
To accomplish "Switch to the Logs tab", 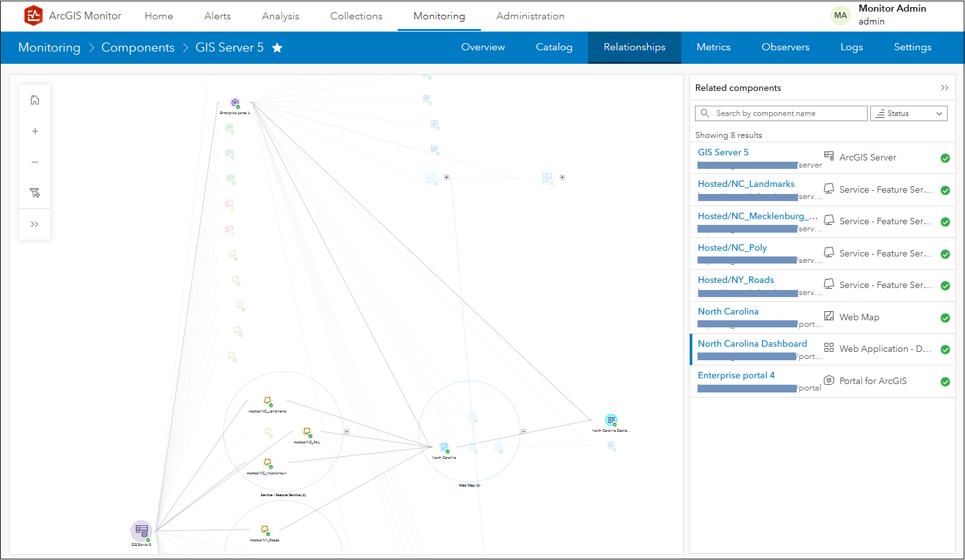I will pos(852,47).
